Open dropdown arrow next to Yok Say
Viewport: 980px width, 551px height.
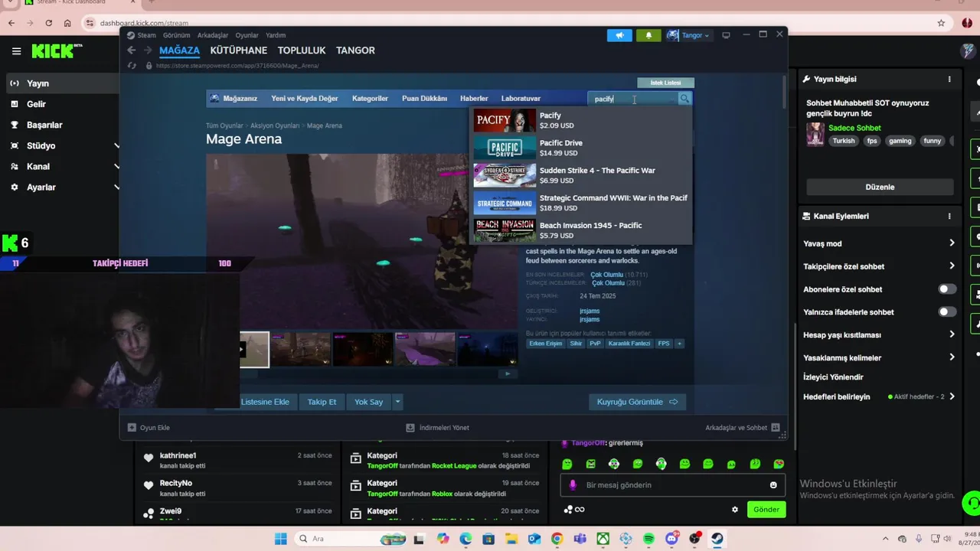[397, 402]
